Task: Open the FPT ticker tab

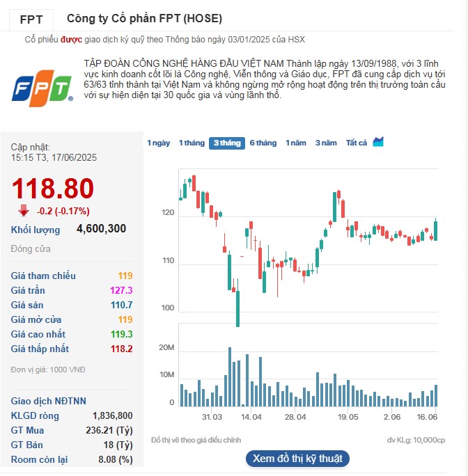Action: [31, 19]
